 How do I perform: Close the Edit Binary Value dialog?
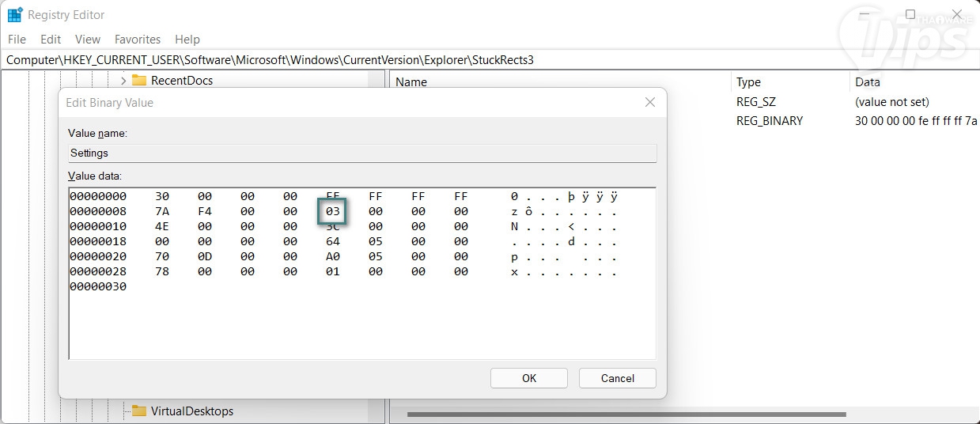pyautogui.click(x=650, y=102)
